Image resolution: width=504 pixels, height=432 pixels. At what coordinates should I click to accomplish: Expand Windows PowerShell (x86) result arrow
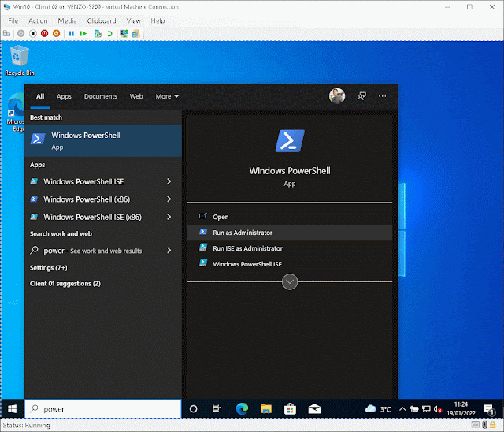pyautogui.click(x=169, y=199)
